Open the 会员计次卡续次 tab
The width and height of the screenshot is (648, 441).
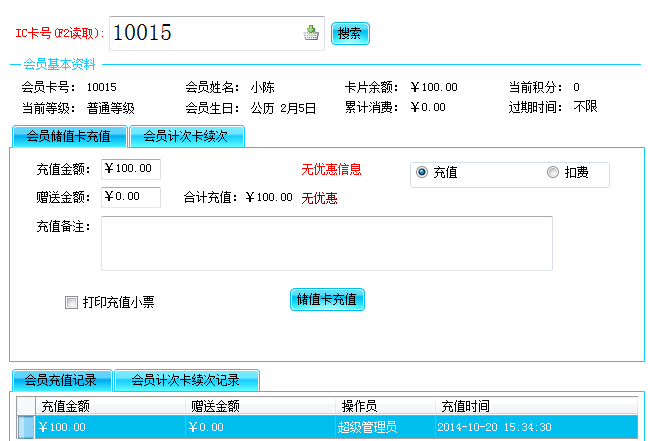pos(187,136)
